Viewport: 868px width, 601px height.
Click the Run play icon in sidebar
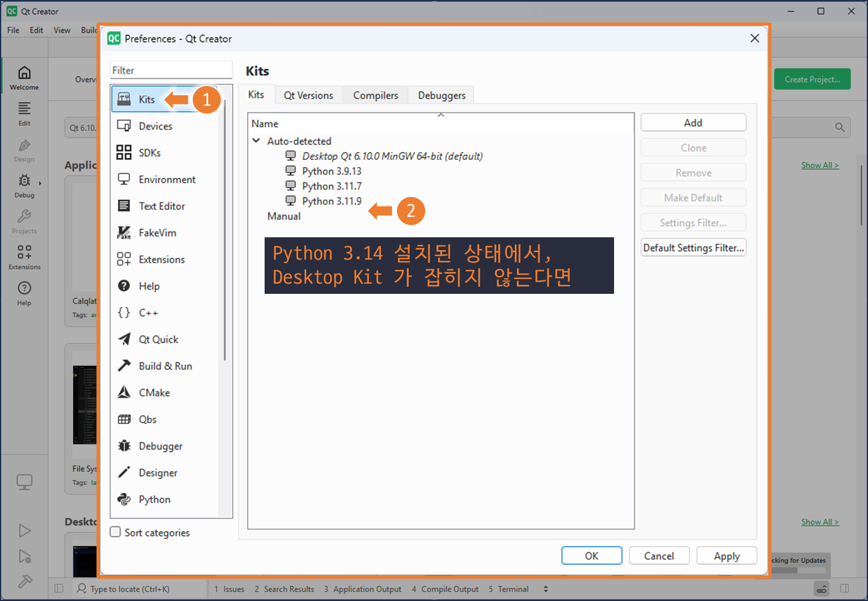[x=25, y=531]
